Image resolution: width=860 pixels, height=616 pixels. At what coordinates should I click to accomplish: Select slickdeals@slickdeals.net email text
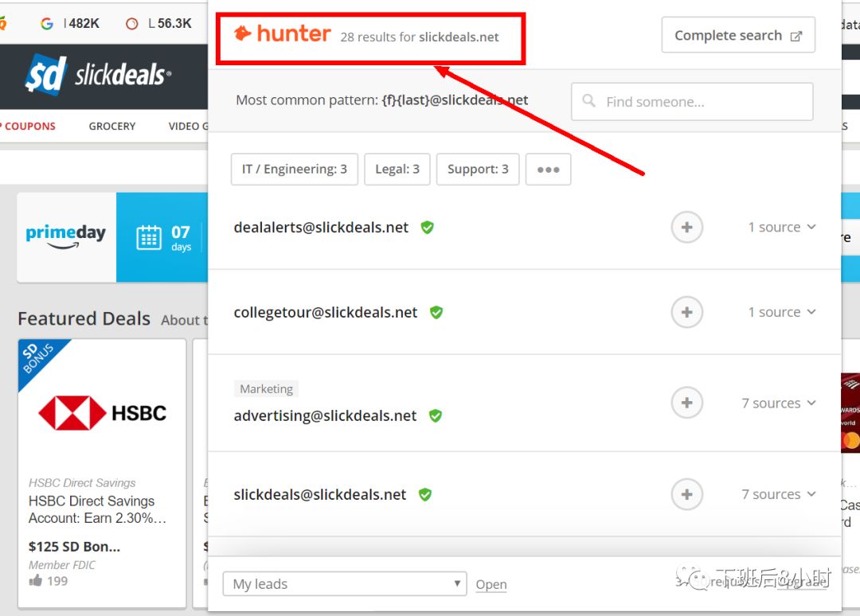click(320, 495)
